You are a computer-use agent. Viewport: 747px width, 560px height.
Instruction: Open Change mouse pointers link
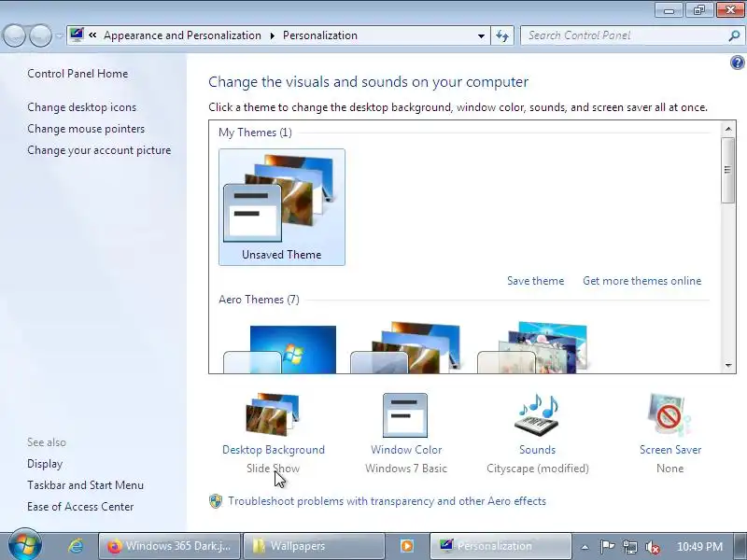(86, 129)
